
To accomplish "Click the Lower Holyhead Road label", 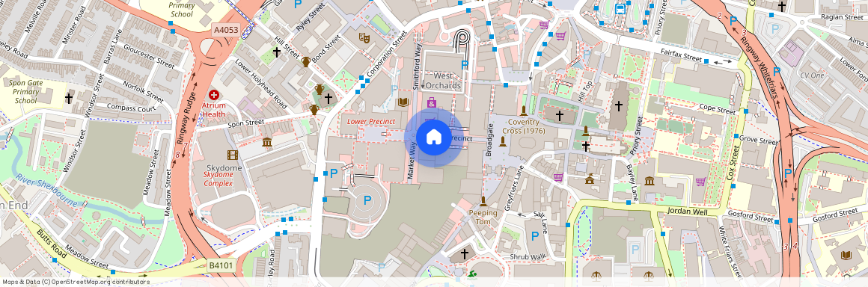I will (x=260, y=84).
